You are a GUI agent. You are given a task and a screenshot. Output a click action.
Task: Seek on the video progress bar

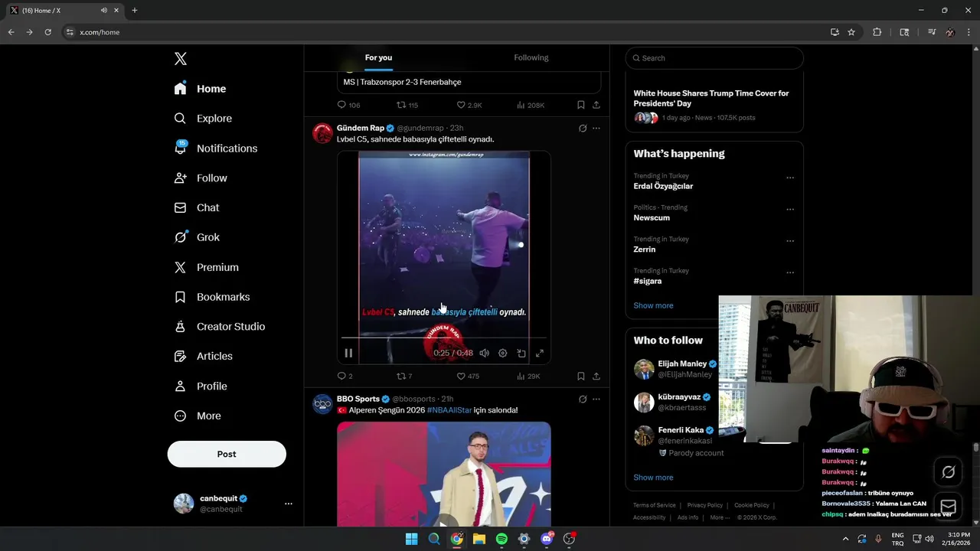click(x=444, y=337)
